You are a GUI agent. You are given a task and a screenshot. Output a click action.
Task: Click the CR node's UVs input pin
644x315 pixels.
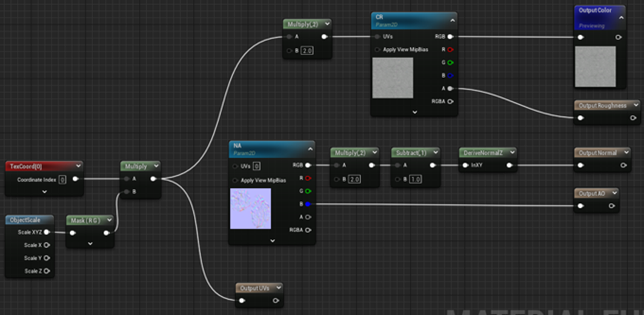click(x=377, y=36)
